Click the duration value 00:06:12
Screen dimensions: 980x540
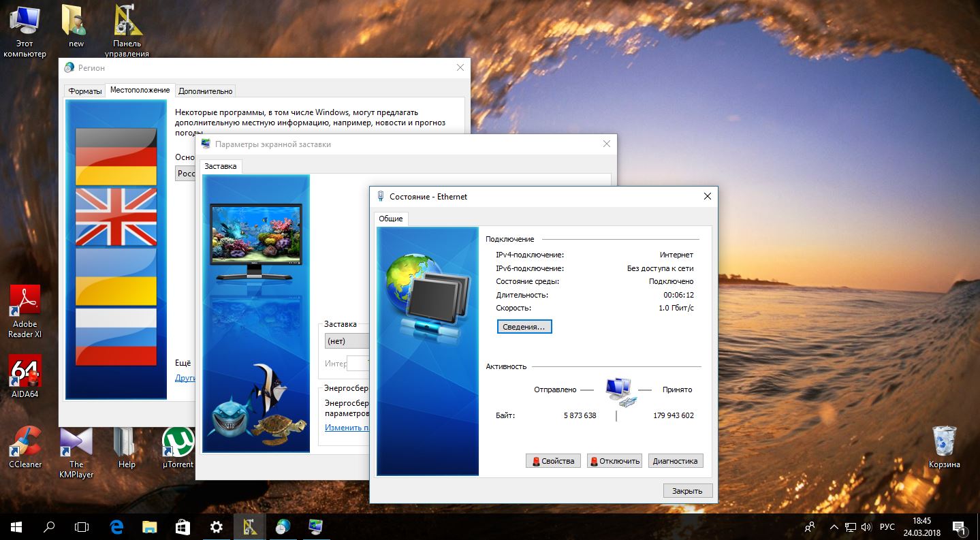678,295
